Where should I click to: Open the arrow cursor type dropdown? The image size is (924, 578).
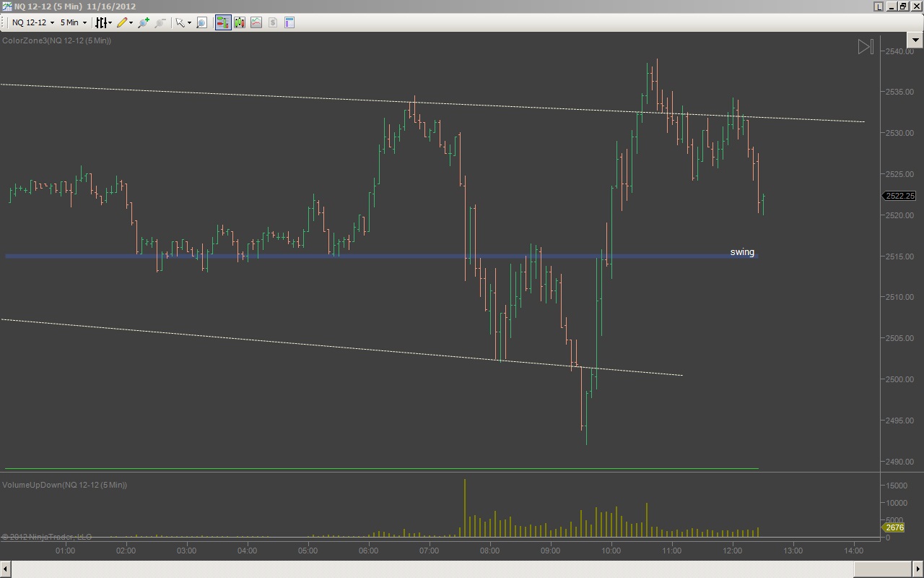(183, 22)
